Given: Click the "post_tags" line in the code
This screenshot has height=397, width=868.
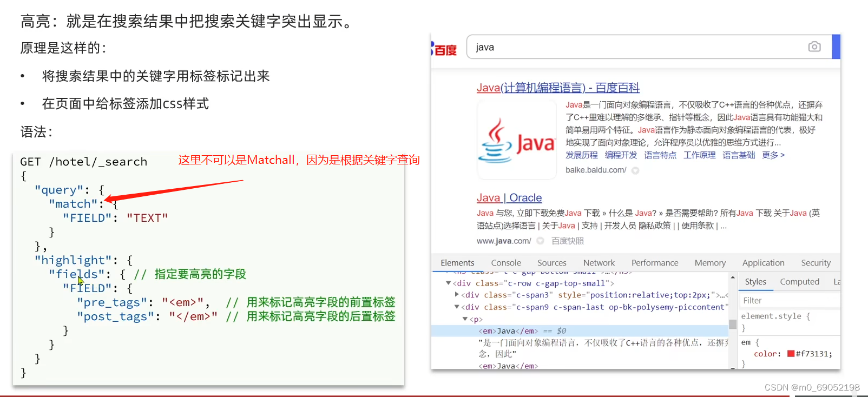Looking at the screenshot, I should [236, 316].
